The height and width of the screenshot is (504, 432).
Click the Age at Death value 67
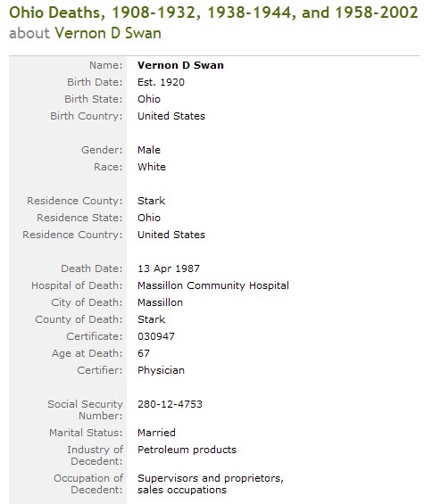point(144,353)
